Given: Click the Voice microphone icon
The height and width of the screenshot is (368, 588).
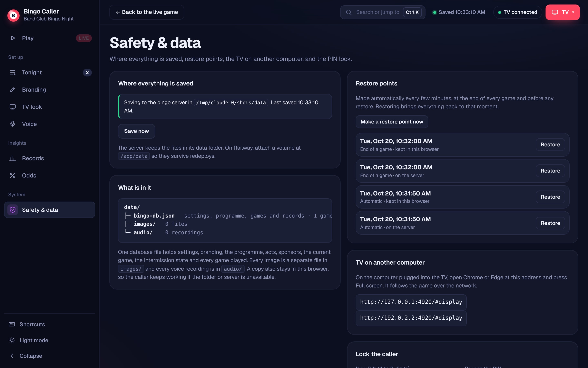Looking at the screenshot, I should (x=13, y=124).
